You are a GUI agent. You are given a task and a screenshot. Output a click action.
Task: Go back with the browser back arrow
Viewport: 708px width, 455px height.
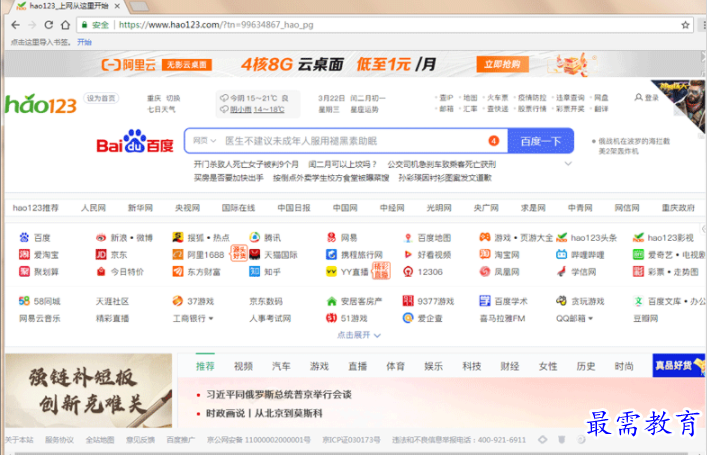click(x=15, y=25)
